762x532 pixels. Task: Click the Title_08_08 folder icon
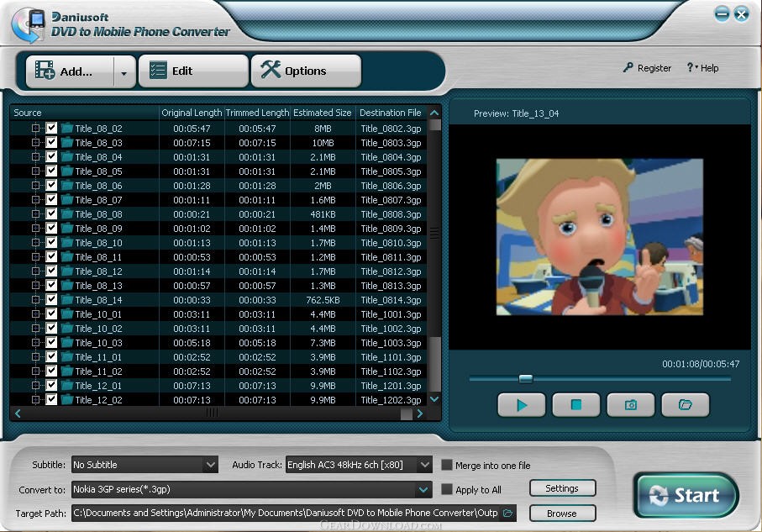pos(67,214)
